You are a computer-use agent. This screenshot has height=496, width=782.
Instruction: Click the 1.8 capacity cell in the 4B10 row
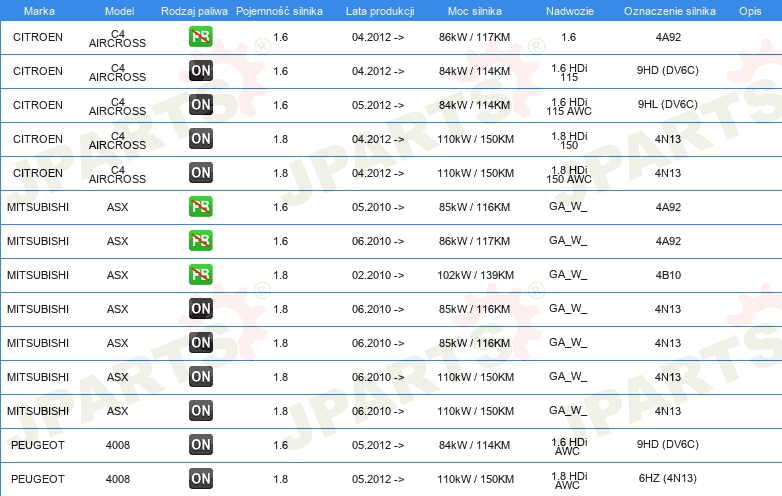click(x=280, y=275)
